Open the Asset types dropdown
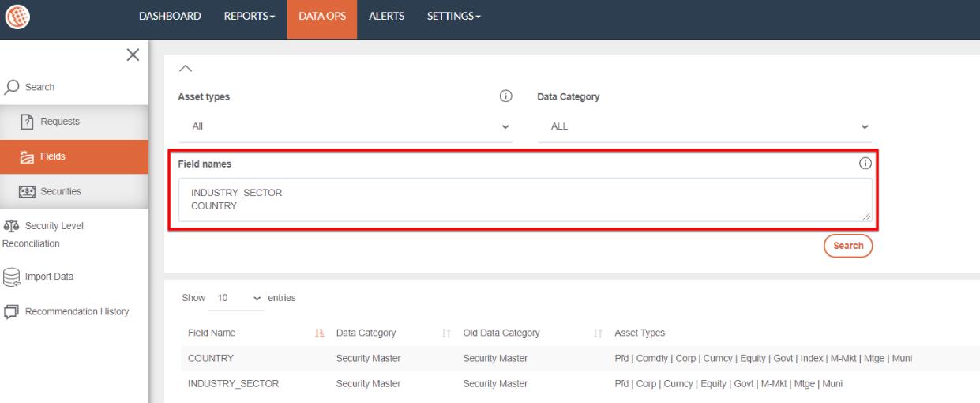The height and width of the screenshot is (403, 980). 345,126
